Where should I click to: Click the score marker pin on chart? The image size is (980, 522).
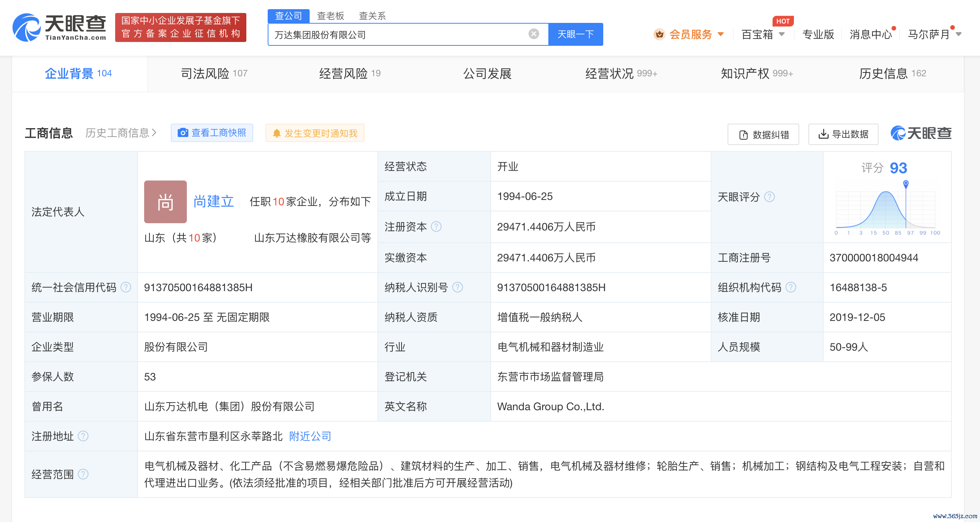[x=906, y=184]
